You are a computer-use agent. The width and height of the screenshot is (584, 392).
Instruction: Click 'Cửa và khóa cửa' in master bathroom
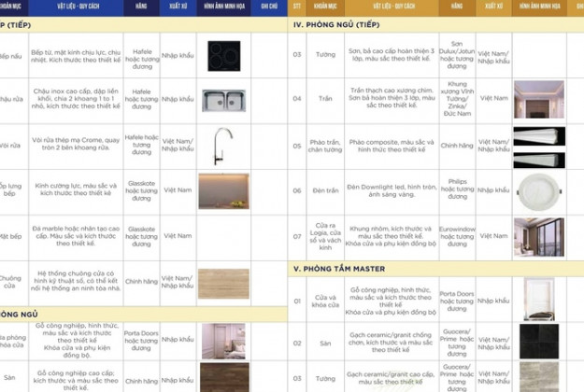[325, 301]
